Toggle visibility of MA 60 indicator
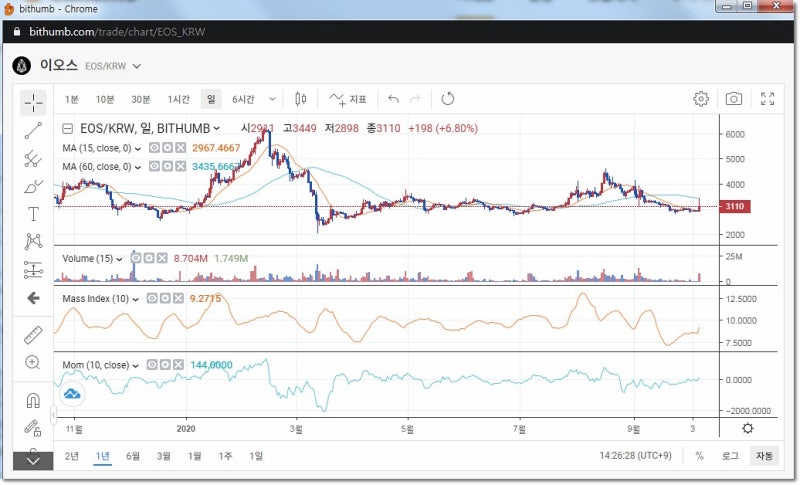Viewport: 800px width, 485px height. tap(154, 166)
